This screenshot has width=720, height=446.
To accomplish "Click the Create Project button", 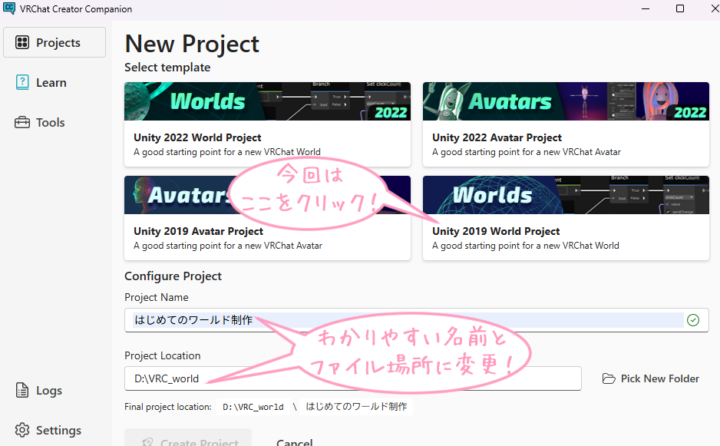I will (188, 439).
